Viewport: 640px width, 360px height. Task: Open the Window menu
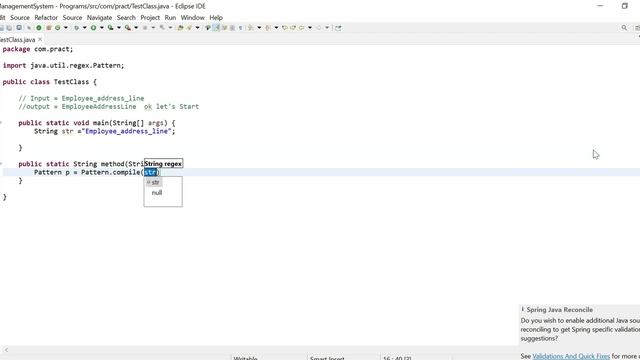(x=192, y=18)
